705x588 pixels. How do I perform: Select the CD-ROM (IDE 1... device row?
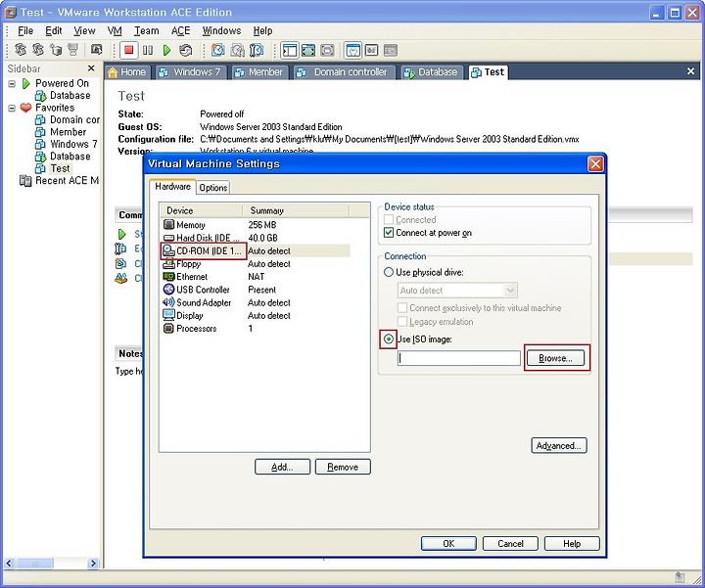tap(256, 250)
